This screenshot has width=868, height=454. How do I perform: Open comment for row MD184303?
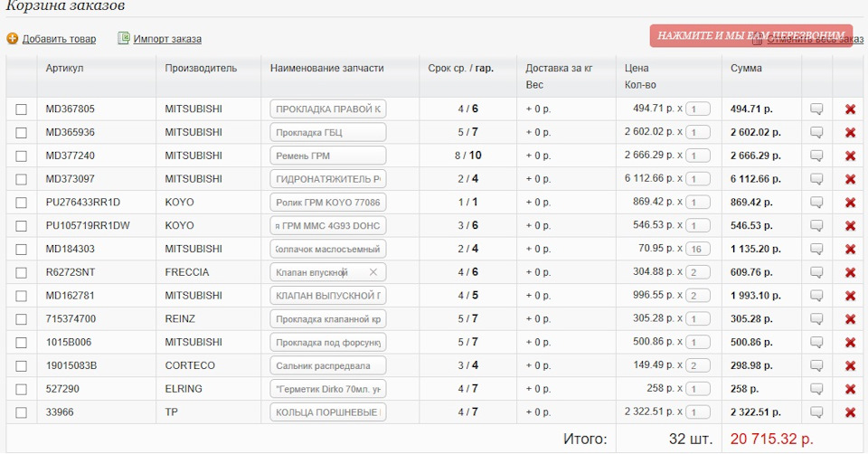[x=816, y=249]
